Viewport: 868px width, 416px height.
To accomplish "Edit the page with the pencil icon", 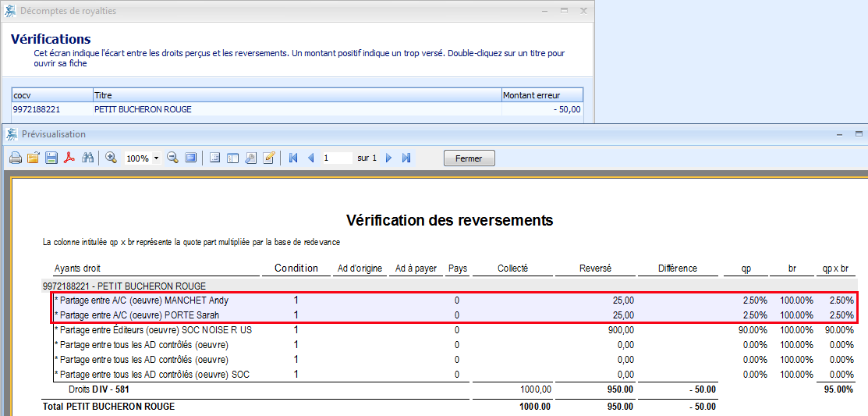I will 268,158.
